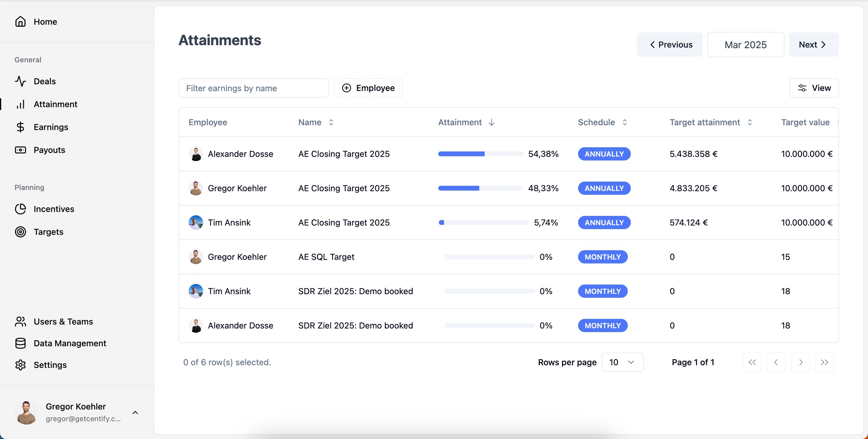Screen dimensions: 868x439
Task: Click the Filter earnings by name field
Action: click(x=253, y=88)
